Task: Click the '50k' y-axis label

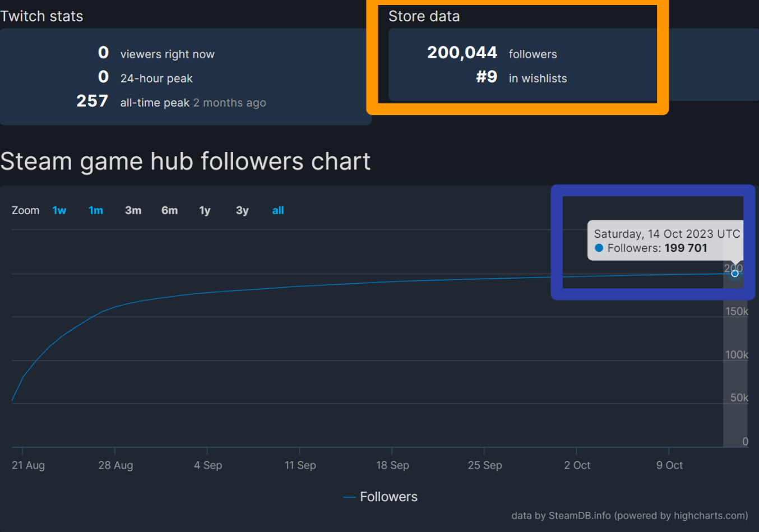Action: pyautogui.click(x=739, y=398)
